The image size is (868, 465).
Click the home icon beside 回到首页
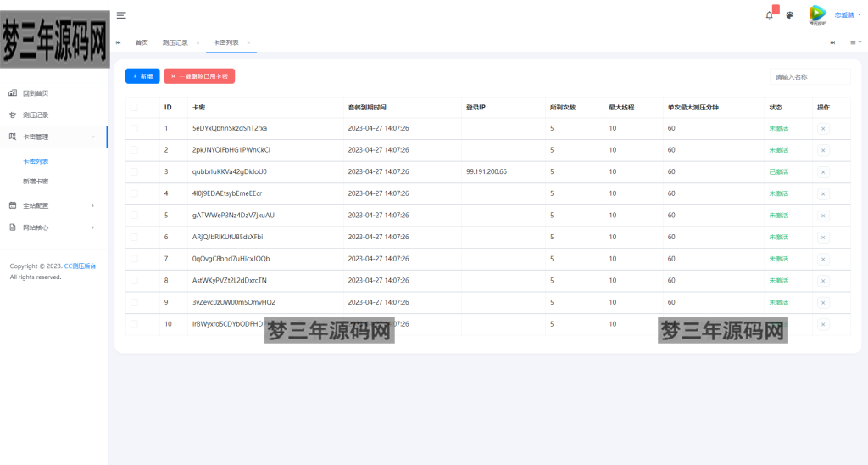[13, 93]
